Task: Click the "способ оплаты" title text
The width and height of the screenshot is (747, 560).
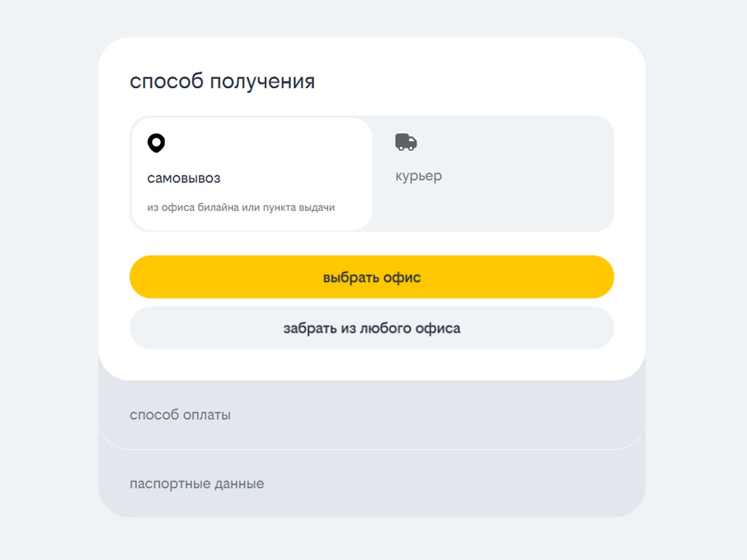Action: tap(180, 415)
